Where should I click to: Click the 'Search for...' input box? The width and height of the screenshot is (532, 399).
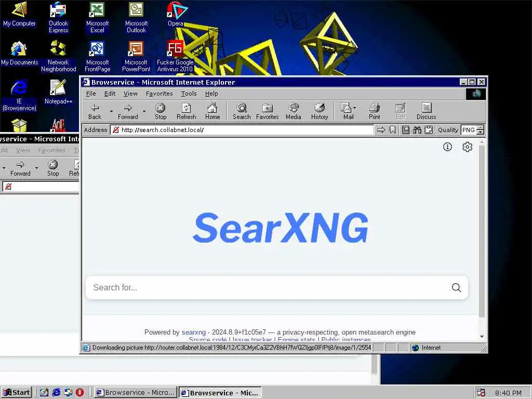268,288
